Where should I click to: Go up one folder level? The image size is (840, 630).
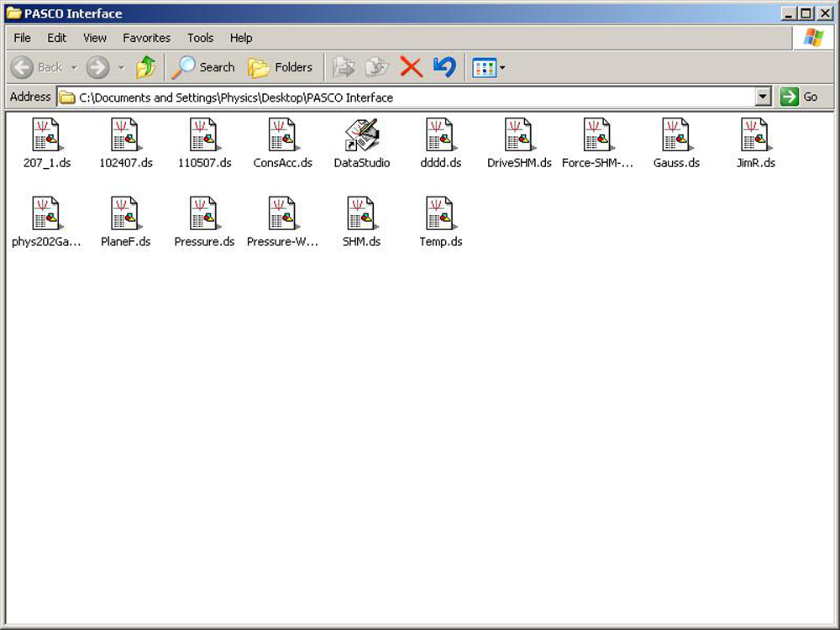(x=146, y=67)
